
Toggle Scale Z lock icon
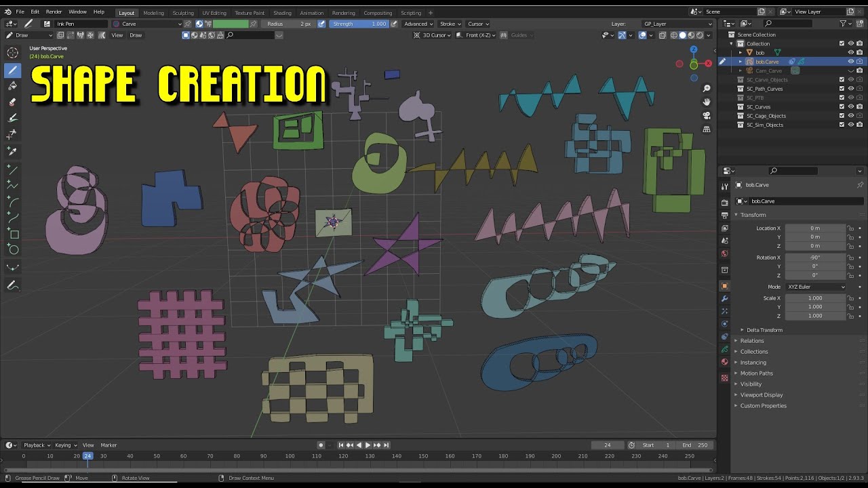pos(851,316)
